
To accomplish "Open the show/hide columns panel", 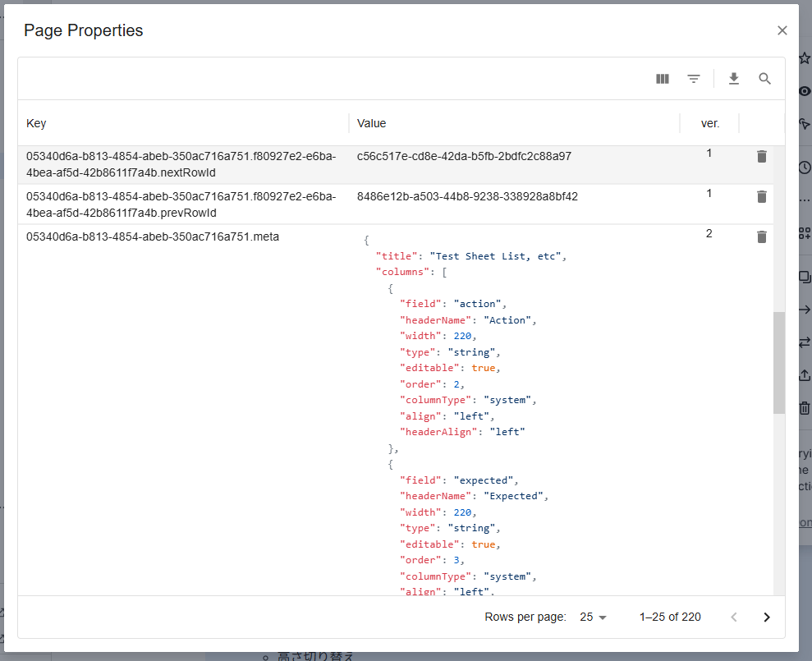I will pos(663,79).
